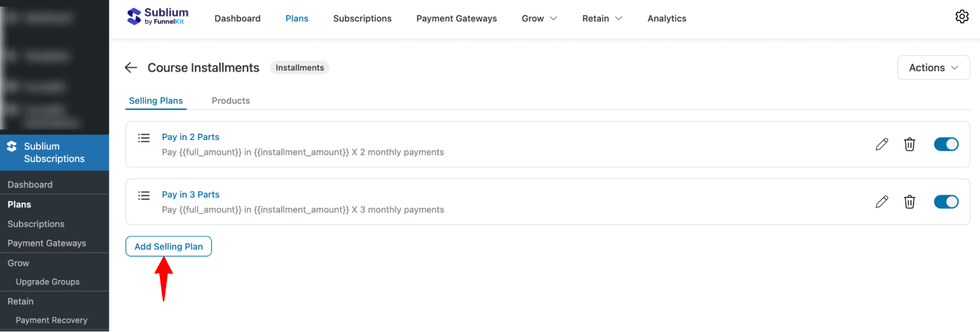The image size is (980, 332).
Task: Click the Installments badge label
Action: click(x=299, y=67)
